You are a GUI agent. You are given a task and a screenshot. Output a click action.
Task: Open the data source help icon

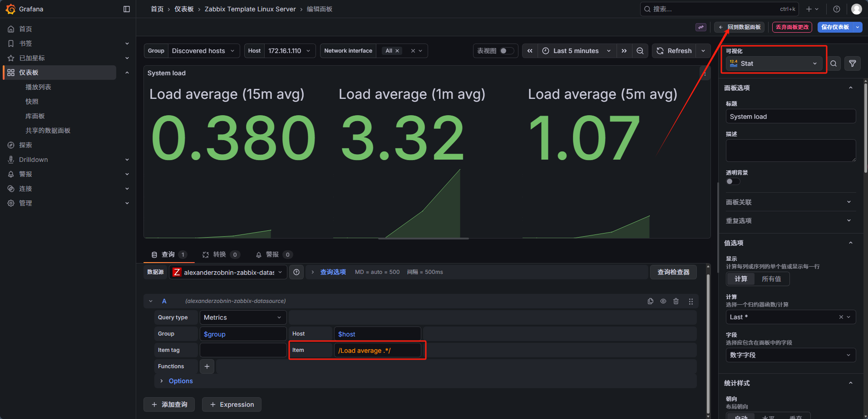click(x=296, y=272)
